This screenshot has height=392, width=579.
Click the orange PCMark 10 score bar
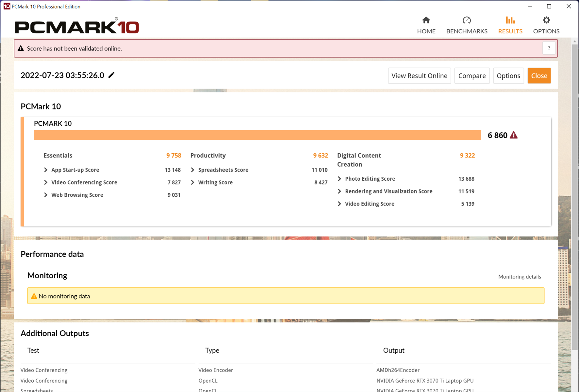coord(257,135)
